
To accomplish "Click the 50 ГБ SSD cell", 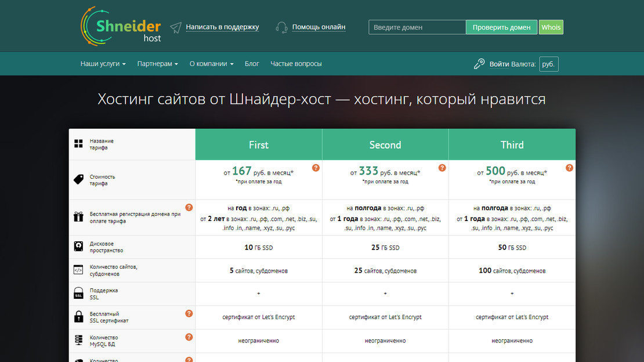I will [512, 247].
